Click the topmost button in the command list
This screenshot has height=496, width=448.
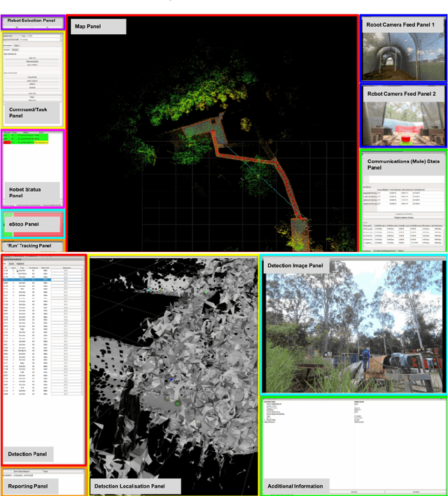pos(33,58)
